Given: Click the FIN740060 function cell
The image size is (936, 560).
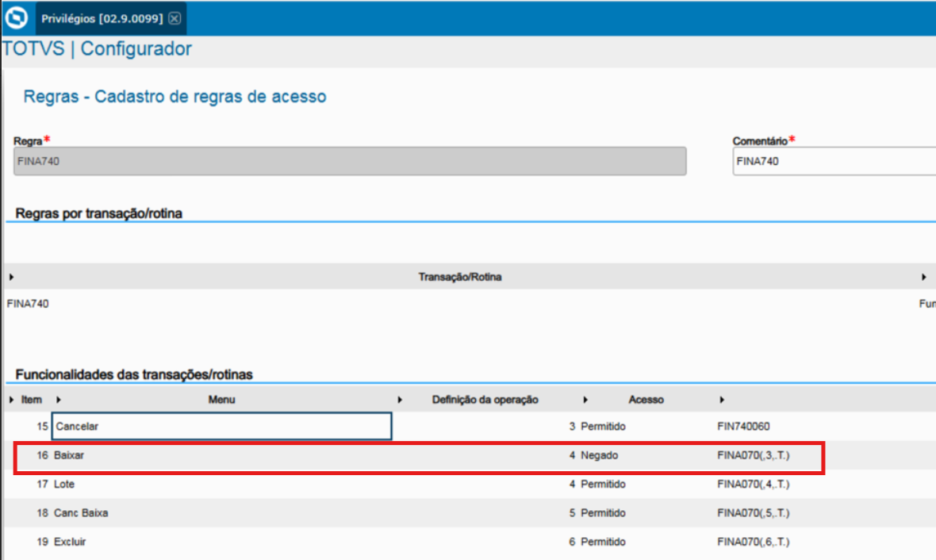Looking at the screenshot, I should 743,426.
